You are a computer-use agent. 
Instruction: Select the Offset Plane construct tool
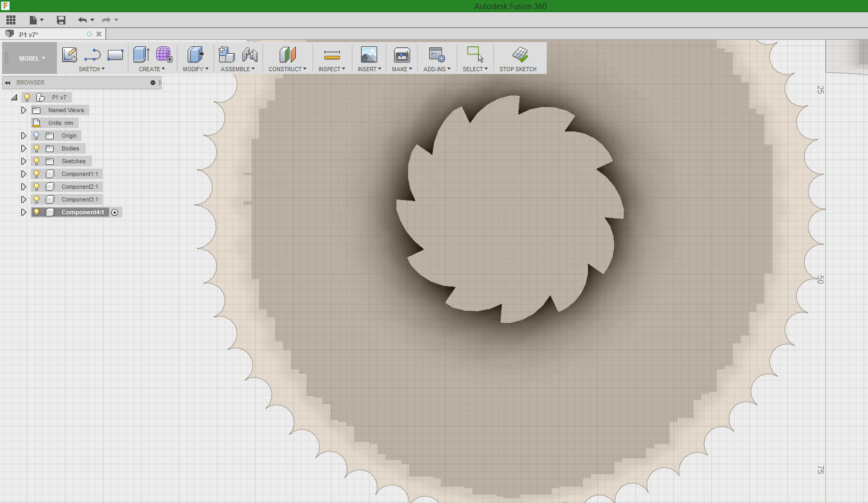click(x=287, y=55)
